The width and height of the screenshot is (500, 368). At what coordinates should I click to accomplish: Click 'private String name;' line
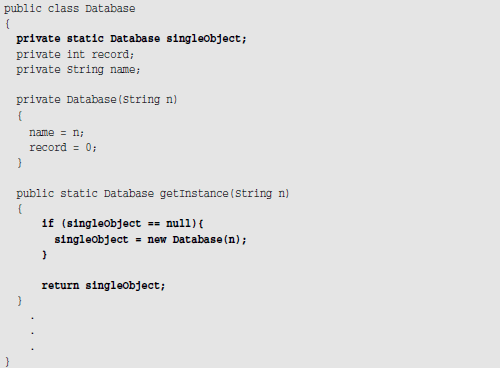78,70
